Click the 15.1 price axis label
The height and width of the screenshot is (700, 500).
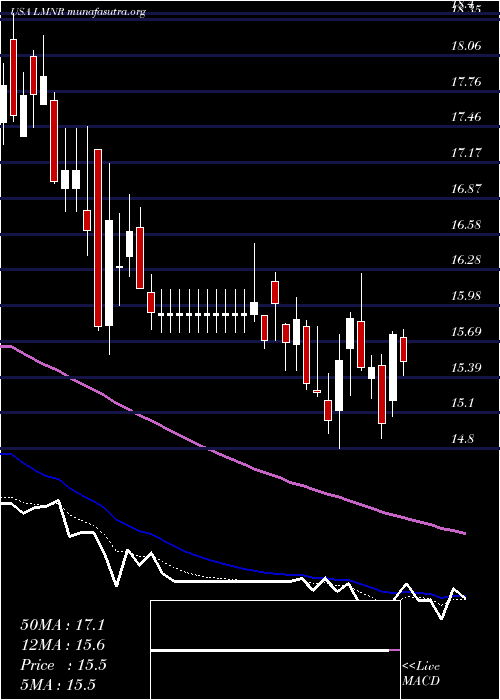[462, 404]
